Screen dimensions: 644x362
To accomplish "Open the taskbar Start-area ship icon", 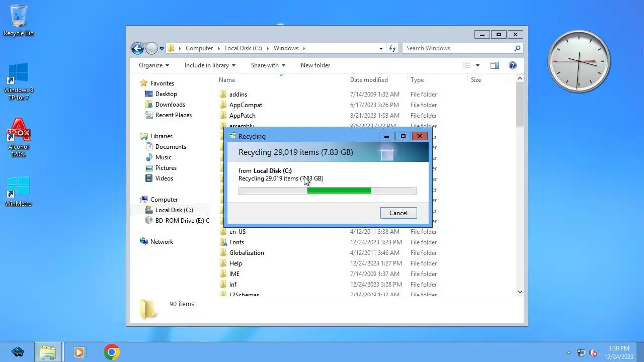I will click(18, 352).
